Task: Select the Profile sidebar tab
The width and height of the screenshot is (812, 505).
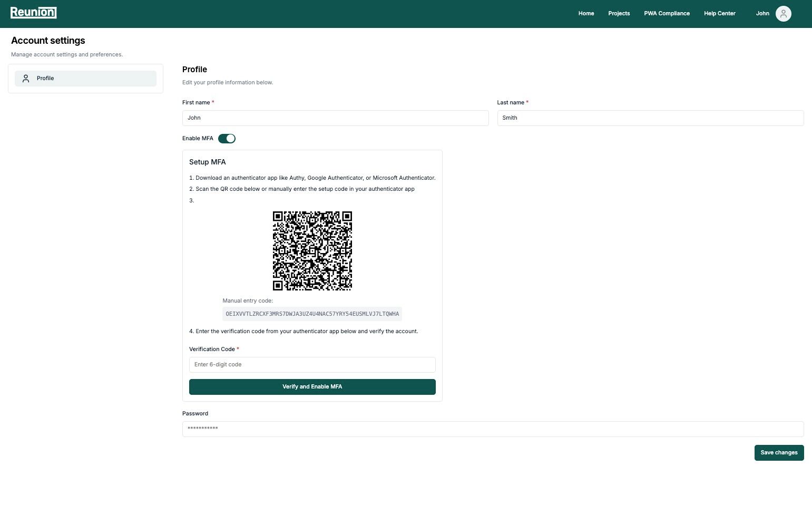Action: click(85, 79)
